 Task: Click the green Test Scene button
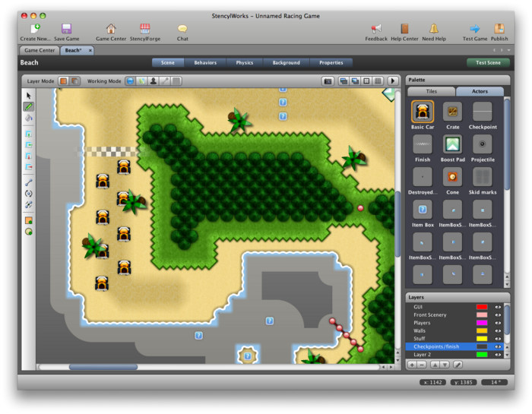point(488,63)
